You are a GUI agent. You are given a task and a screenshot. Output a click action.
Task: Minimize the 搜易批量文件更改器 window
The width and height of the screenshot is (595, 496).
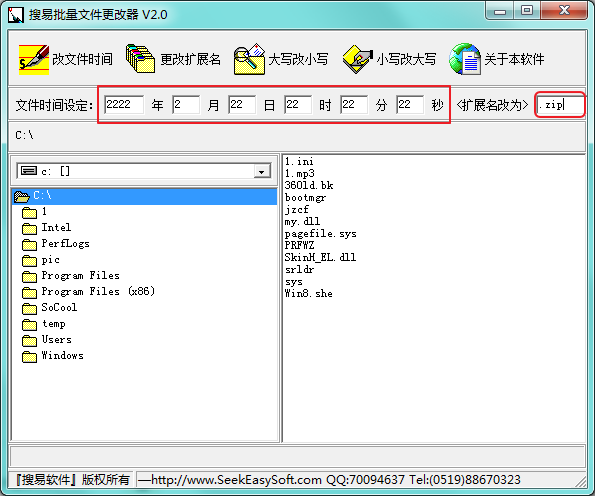click(500, 11)
